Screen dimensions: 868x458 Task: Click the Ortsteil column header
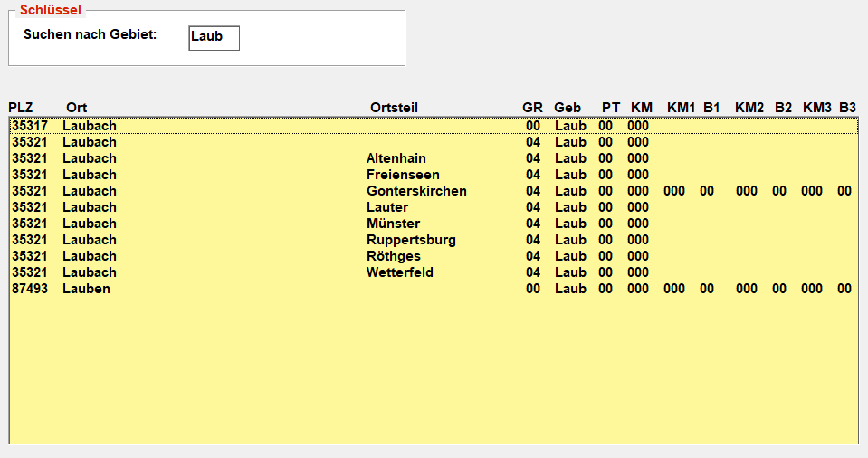point(394,108)
